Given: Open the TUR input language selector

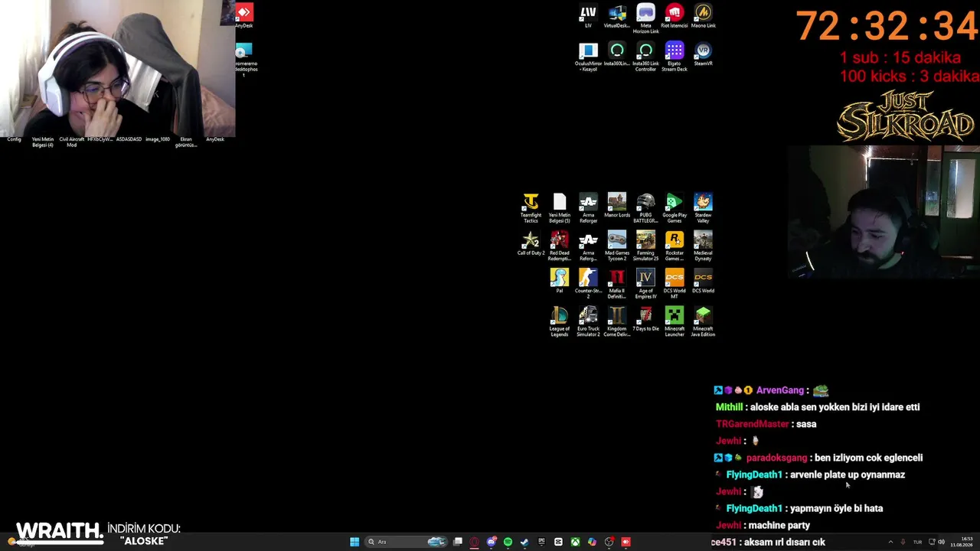Looking at the screenshot, I should coord(917,542).
